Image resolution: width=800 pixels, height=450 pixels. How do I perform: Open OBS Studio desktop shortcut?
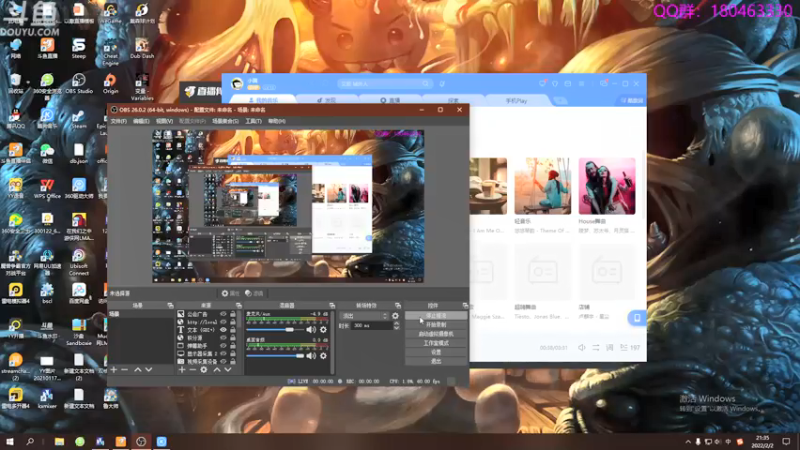79,83
